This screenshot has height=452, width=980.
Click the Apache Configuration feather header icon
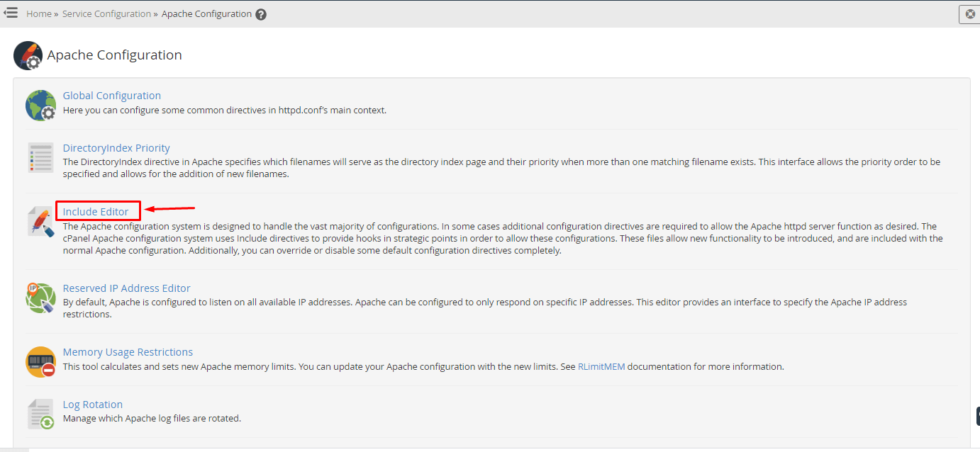click(28, 55)
